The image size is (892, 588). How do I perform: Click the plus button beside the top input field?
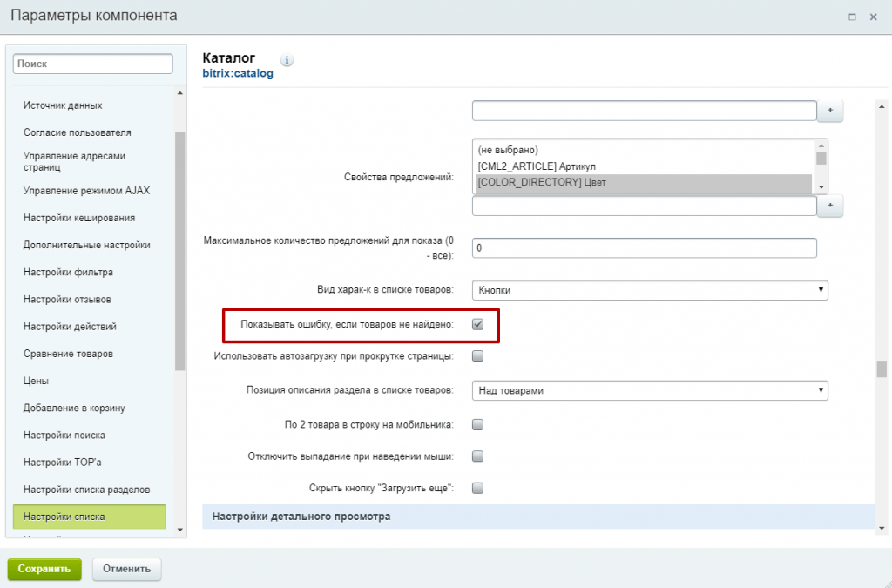tap(830, 111)
